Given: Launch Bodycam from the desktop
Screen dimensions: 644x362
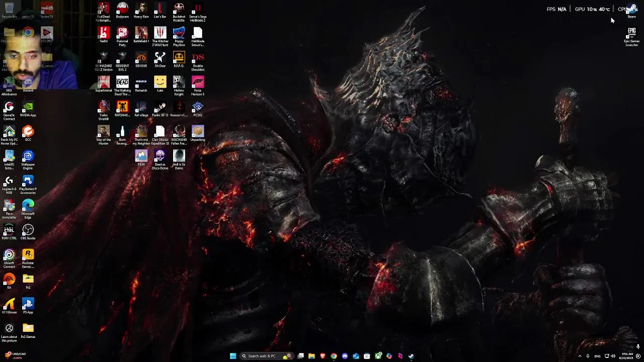Looking at the screenshot, I should 122,11.
